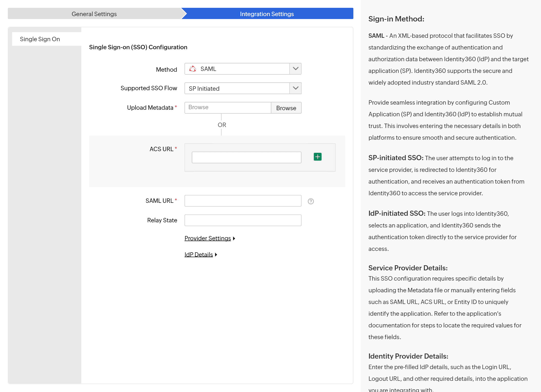This screenshot has height=392, width=541.
Task: Click the green plus icon beside ACS URL
Action: (318, 157)
